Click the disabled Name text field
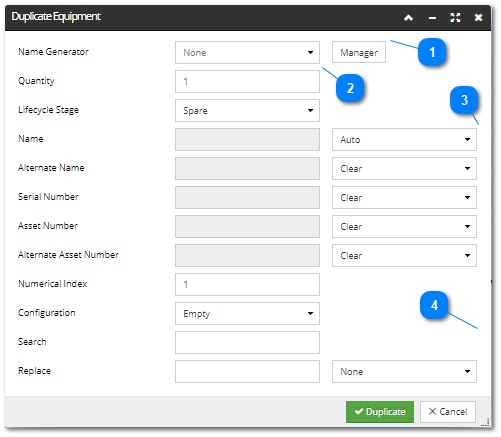This screenshot has height=437, width=501. pos(247,139)
